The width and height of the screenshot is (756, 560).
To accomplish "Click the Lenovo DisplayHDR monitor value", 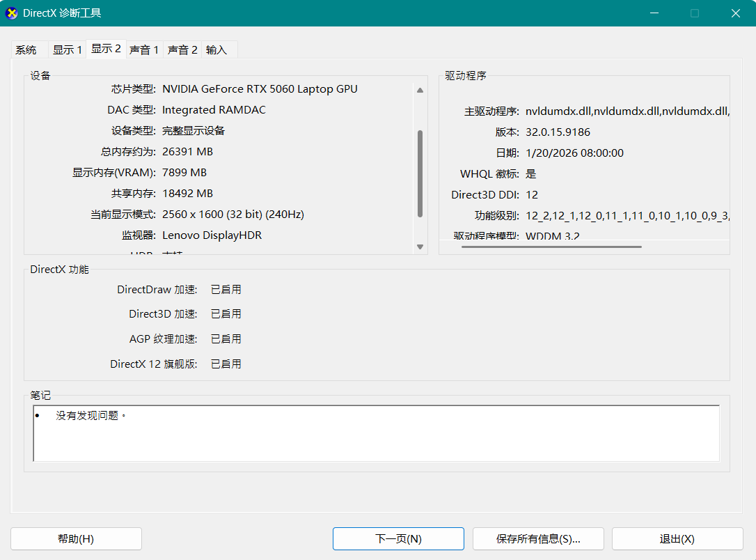I will (212, 235).
